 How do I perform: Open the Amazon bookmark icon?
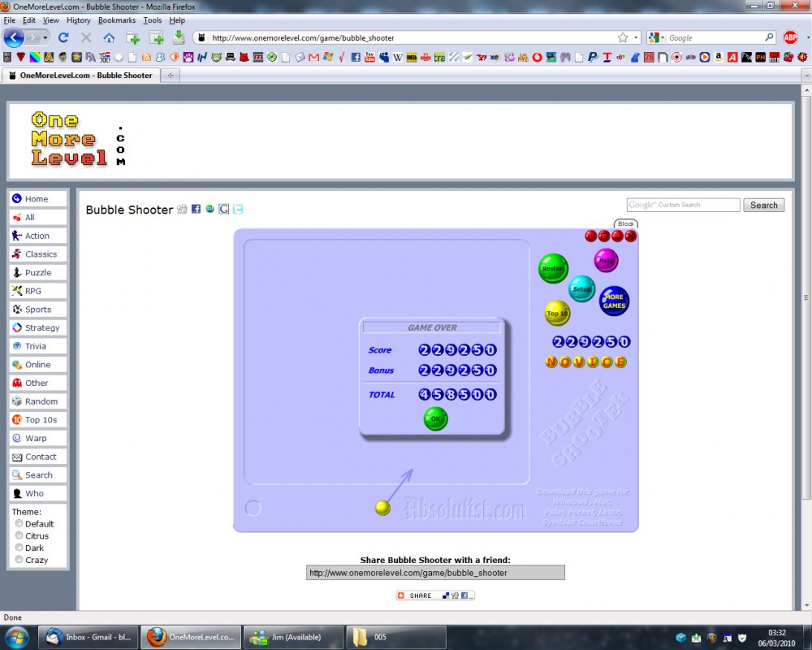pyautogui.click(x=719, y=57)
